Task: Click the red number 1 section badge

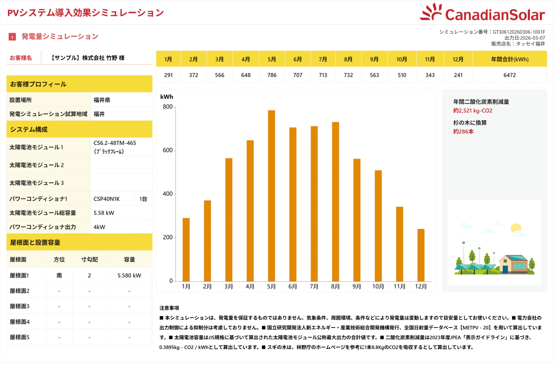Action: point(12,37)
